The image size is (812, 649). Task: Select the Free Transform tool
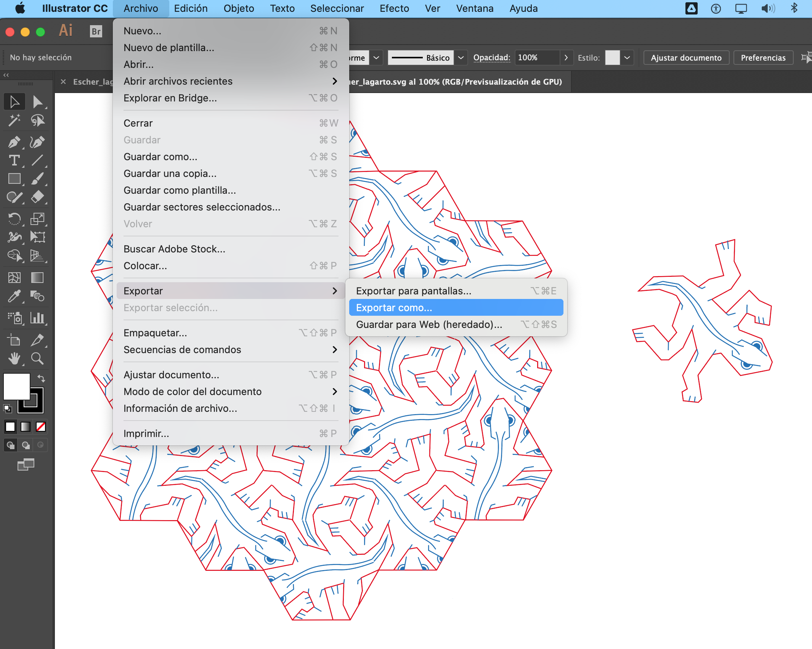coord(37,237)
